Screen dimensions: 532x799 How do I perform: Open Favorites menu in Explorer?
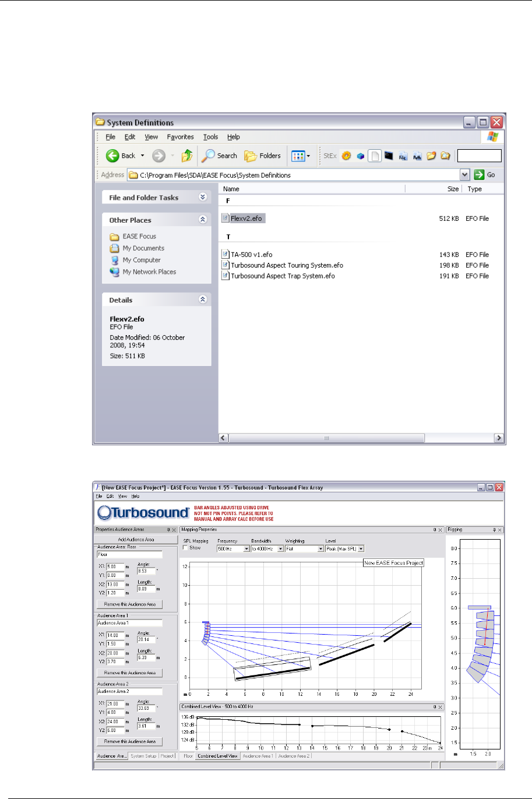pyautogui.click(x=181, y=137)
